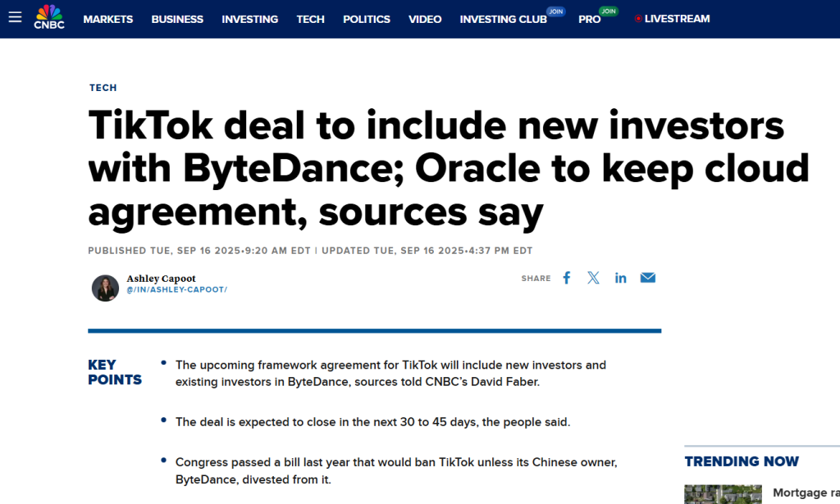Open the Pro section
840x504 pixels.
pos(589,20)
